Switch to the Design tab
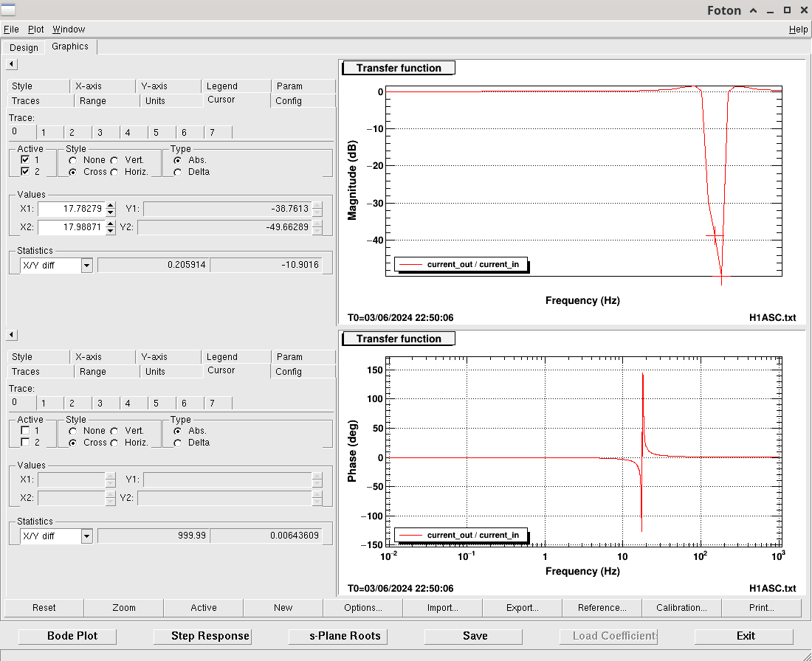Screen dimensions: 812x661 coord(24,48)
